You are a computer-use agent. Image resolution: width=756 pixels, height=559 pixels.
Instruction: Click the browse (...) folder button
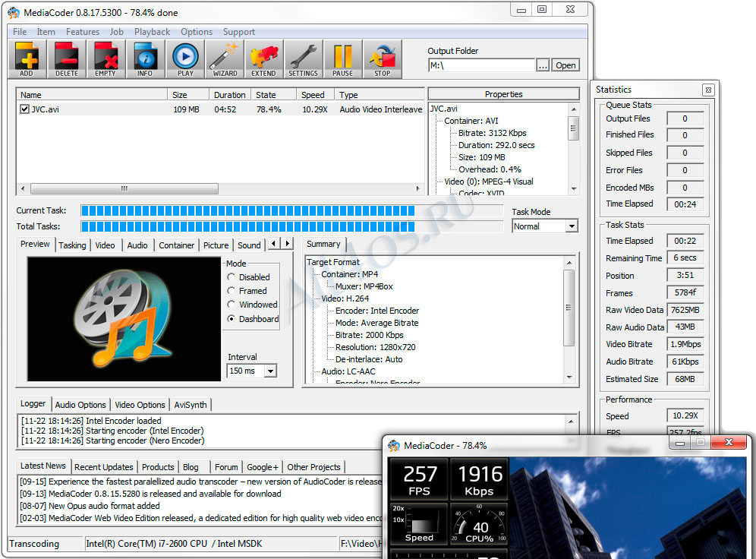[x=543, y=65]
